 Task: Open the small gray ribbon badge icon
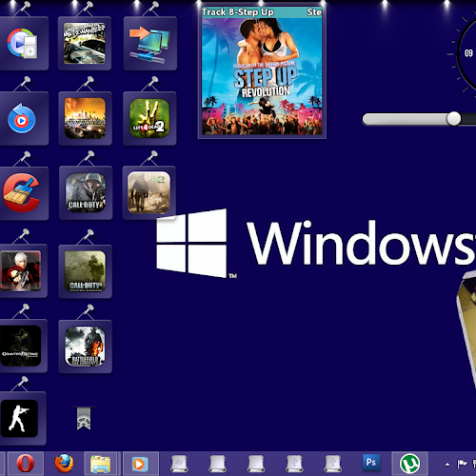coord(84,418)
